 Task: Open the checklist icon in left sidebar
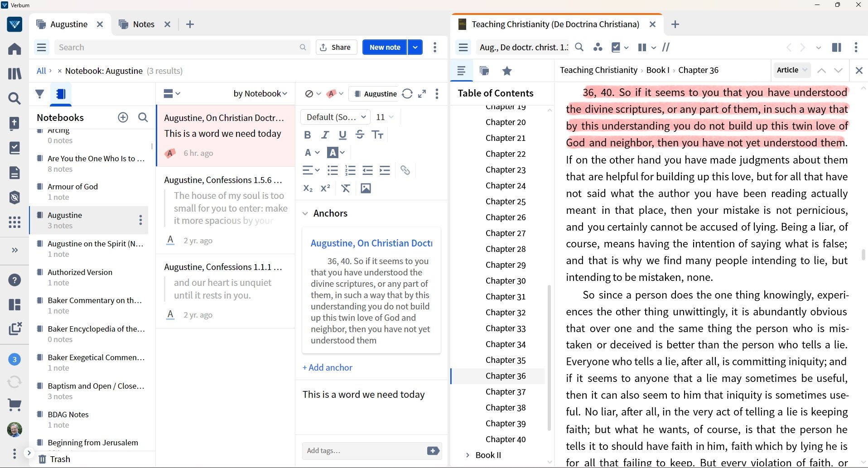coord(14,148)
